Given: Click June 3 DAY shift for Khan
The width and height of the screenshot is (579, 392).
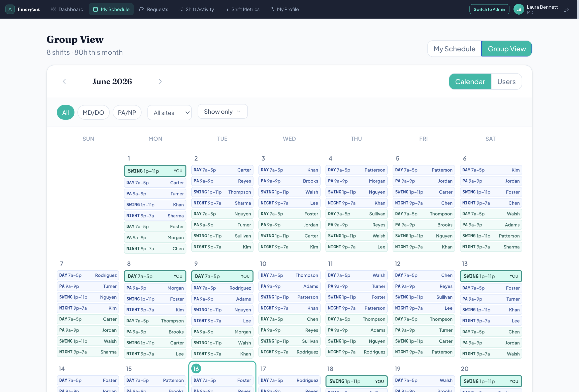Looking at the screenshot, I should (x=289, y=170).
